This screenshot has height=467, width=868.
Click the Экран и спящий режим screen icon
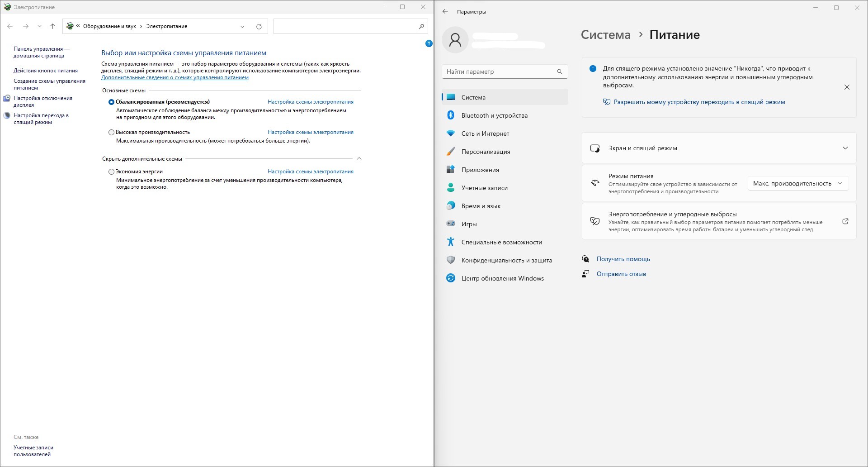595,148
